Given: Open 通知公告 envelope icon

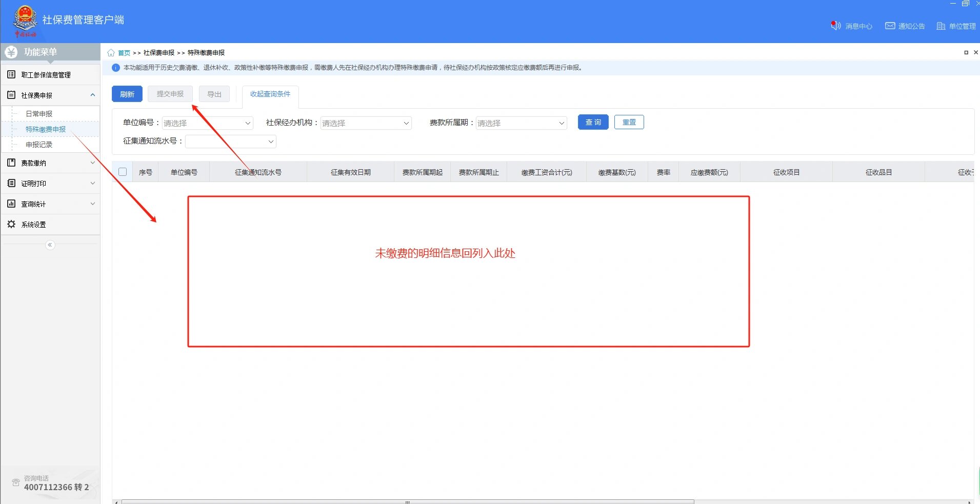Looking at the screenshot, I should point(890,26).
